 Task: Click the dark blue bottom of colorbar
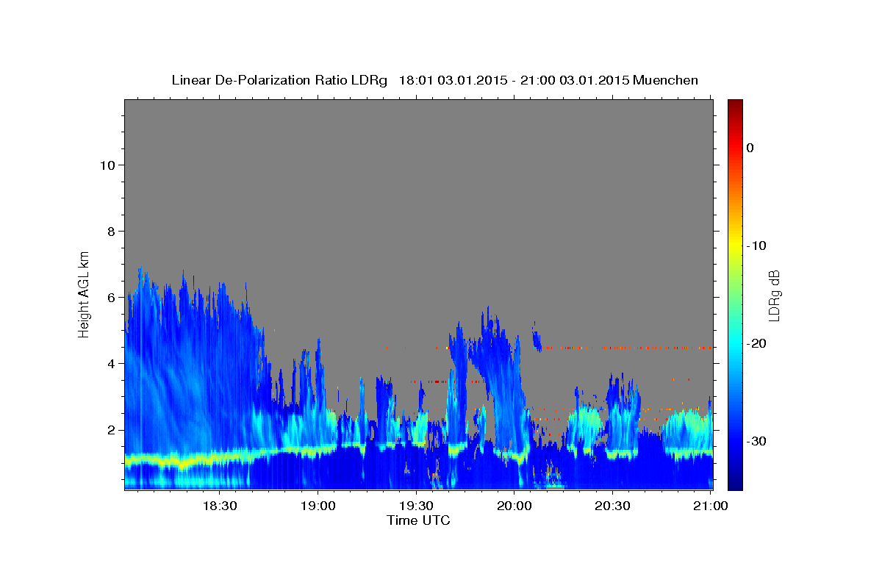point(735,481)
